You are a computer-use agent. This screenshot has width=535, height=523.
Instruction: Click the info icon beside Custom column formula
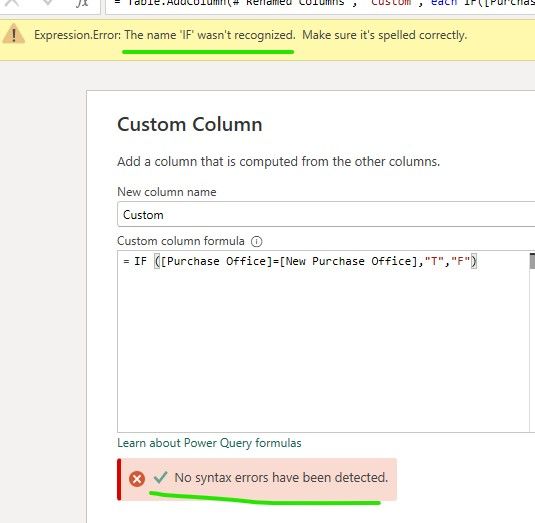pyautogui.click(x=257, y=241)
